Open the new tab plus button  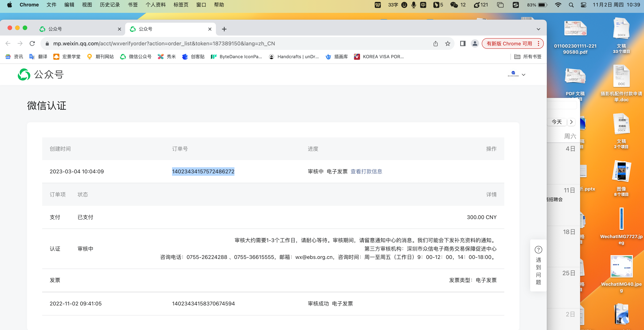click(224, 29)
